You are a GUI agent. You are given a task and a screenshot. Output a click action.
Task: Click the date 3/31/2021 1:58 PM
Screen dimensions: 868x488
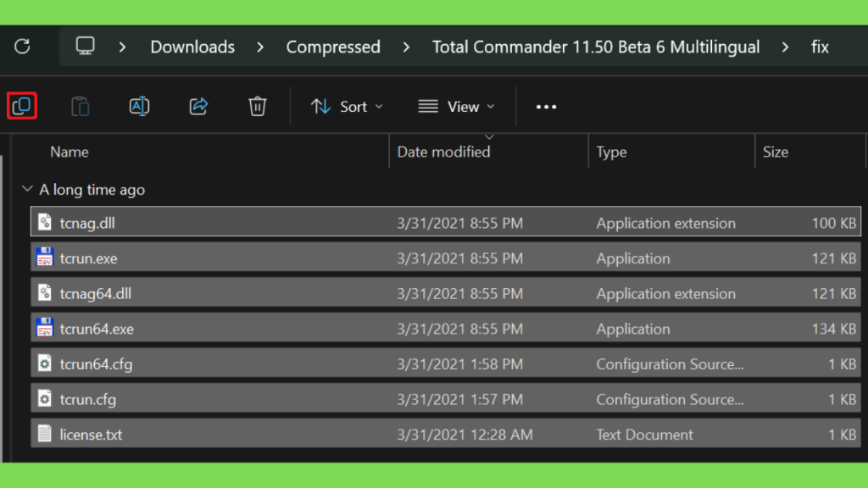(460, 364)
